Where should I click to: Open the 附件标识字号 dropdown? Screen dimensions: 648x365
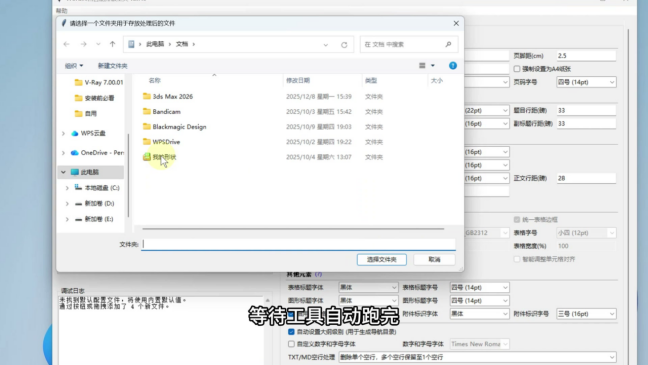(586, 314)
